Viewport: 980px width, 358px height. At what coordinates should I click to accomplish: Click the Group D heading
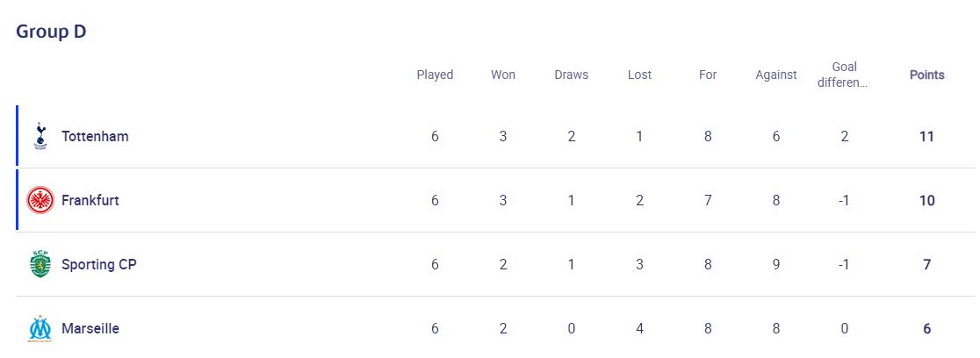point(51,32)
